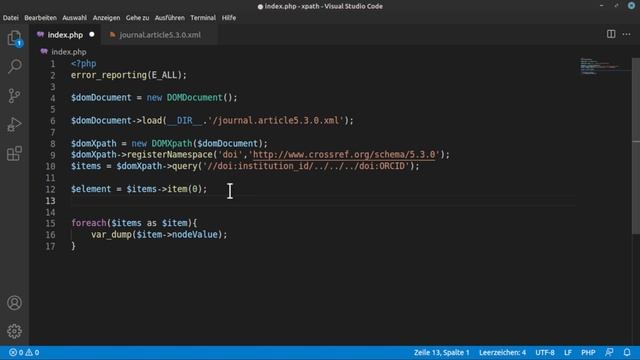
Task: Open the Run and Debug view
Action: (x=14, y=124)
